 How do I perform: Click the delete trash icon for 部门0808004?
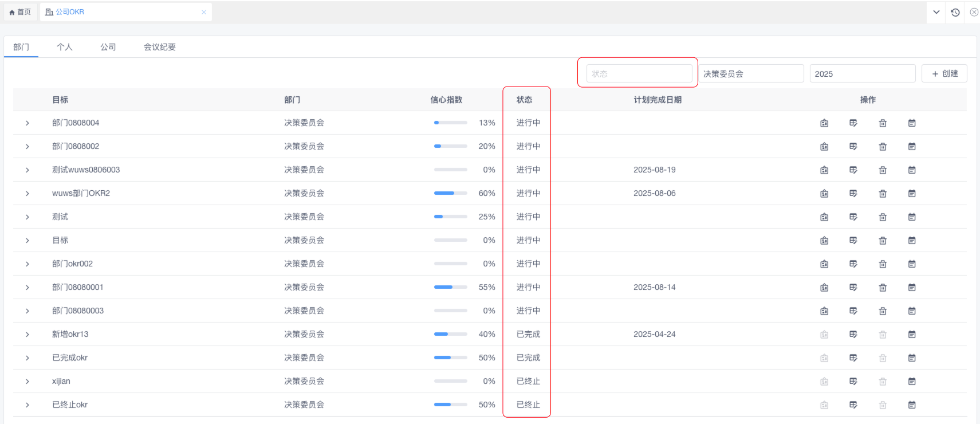click(x=883, y=123)
